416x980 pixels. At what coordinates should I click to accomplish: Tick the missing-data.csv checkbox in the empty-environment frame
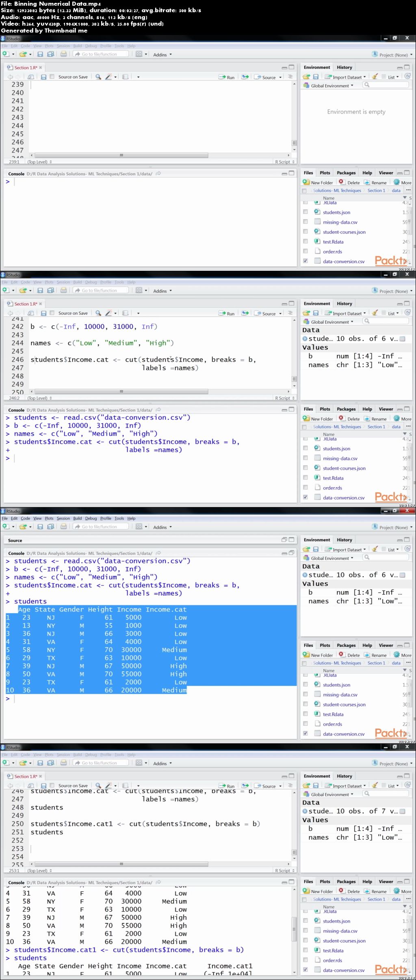[305, 222]
